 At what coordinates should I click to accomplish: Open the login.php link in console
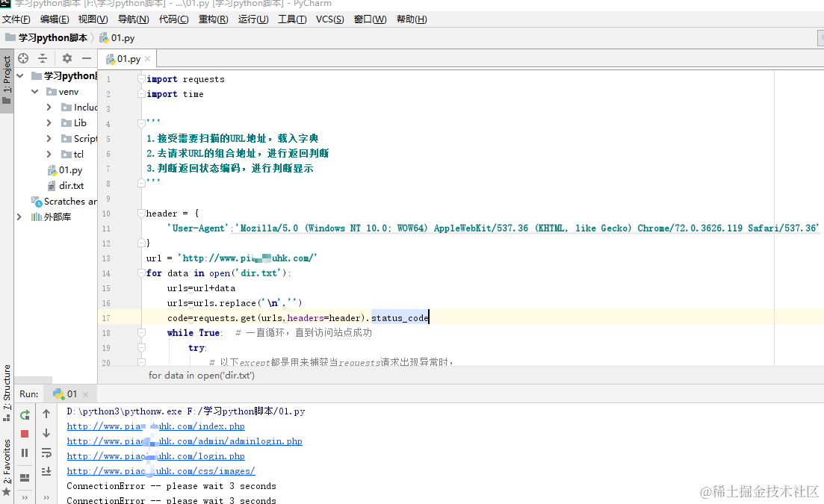tap(155, 456)
